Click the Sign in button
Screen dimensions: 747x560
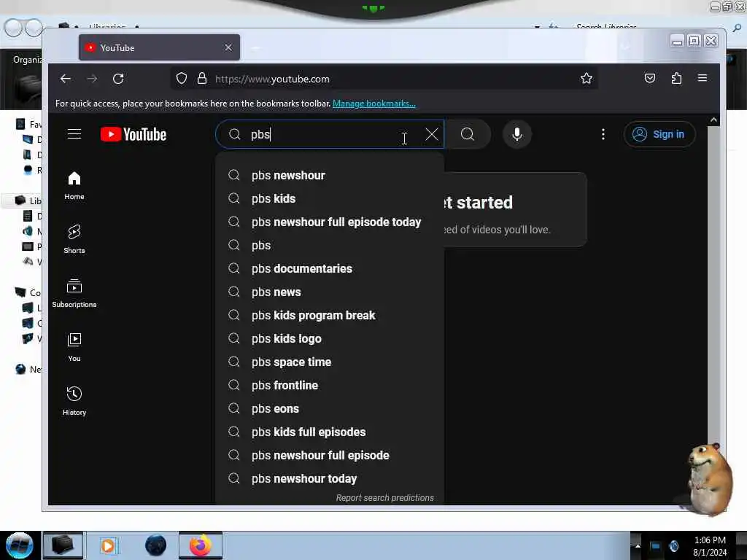click(x=659, y=134)
